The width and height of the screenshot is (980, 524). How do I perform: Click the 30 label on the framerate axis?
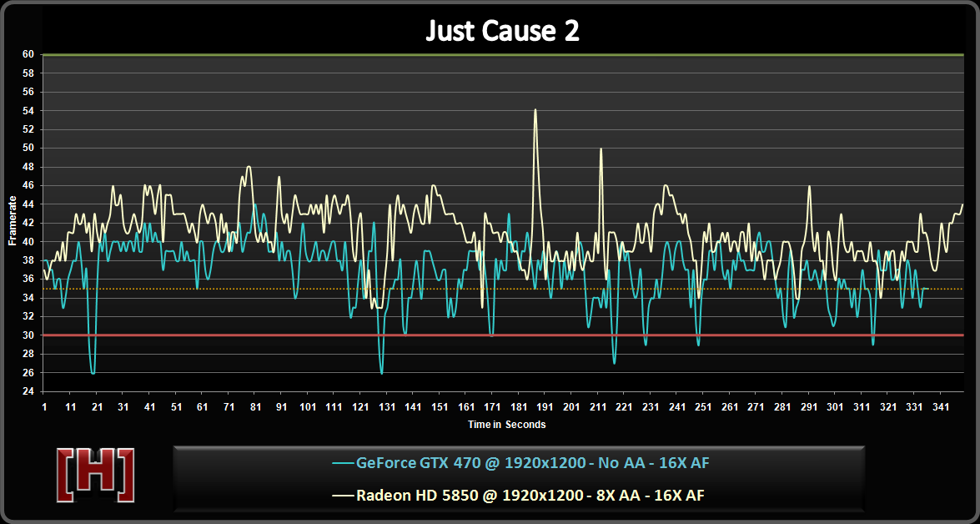tap(28, 335)
